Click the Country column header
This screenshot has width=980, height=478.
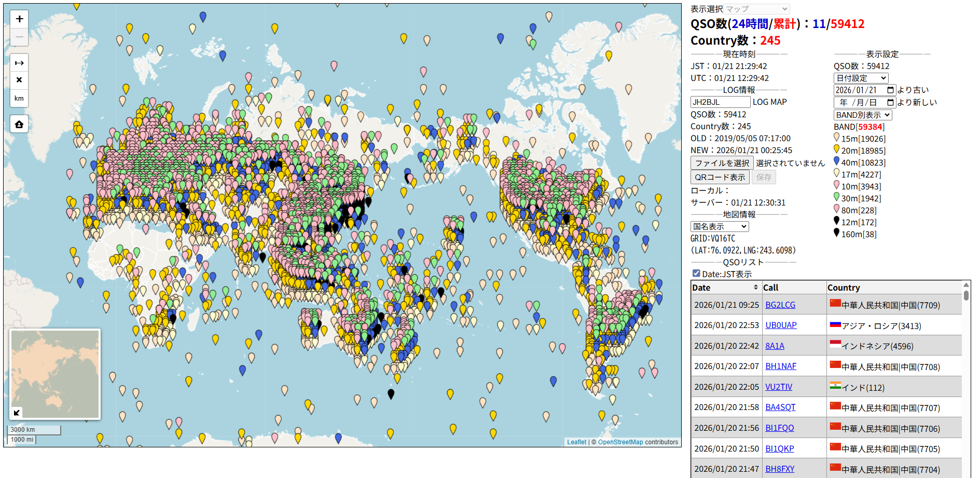click(x=844, y=288)
